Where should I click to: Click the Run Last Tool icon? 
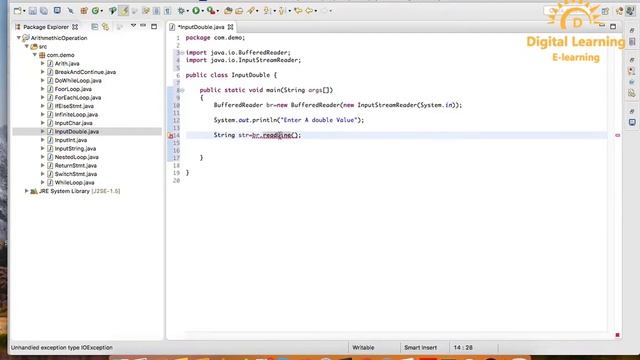[211, 11]
